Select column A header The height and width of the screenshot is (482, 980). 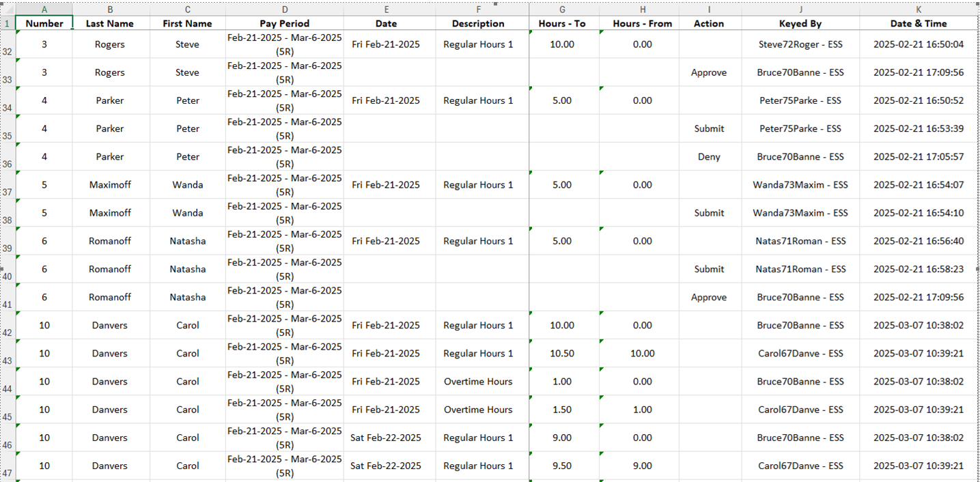pos(44,10)
